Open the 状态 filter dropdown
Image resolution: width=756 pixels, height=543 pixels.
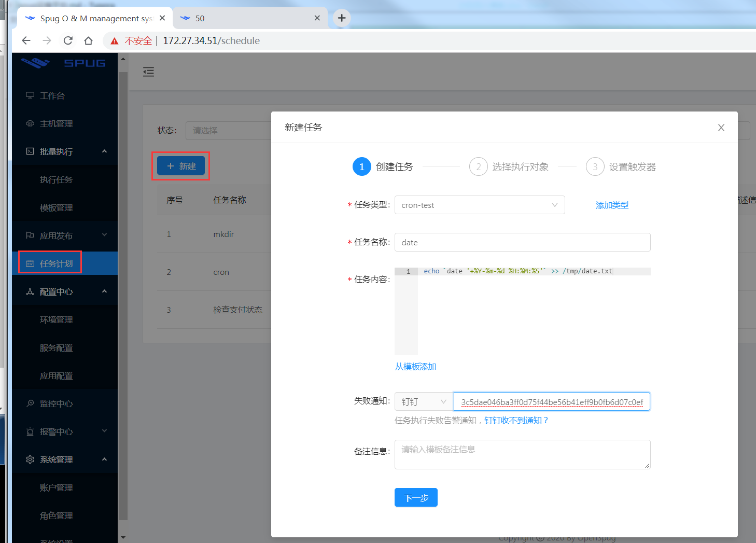(x=228, y=130)
